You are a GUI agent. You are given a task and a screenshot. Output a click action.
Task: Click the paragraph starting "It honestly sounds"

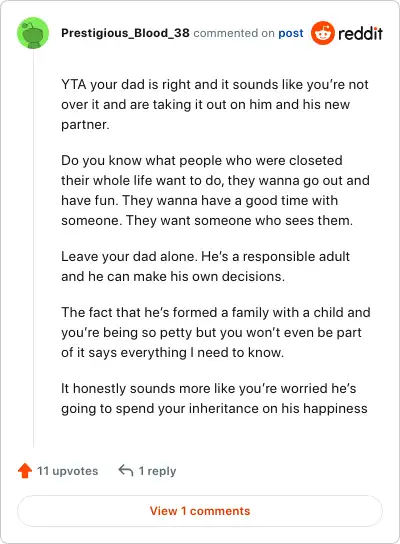[x=214, y=398]
